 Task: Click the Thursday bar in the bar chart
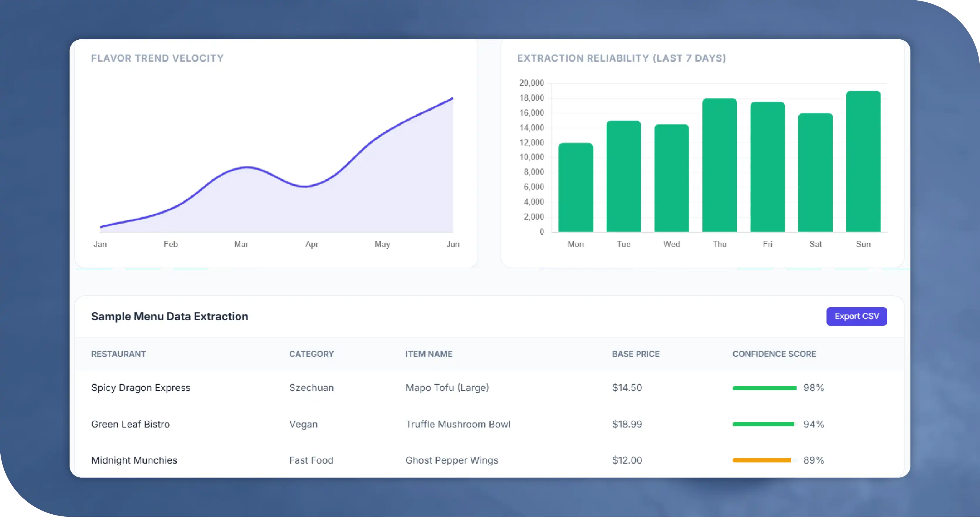[719, 165]
